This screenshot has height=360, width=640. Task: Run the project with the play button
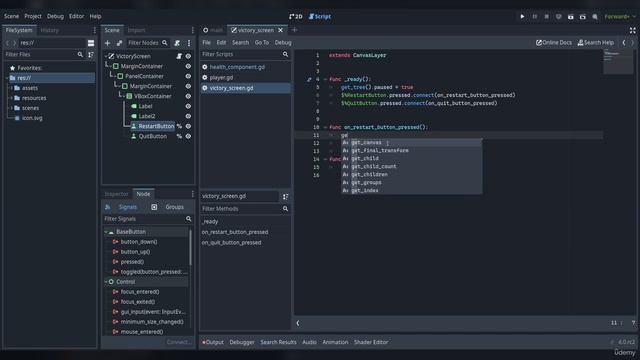[x=522, y=17]
